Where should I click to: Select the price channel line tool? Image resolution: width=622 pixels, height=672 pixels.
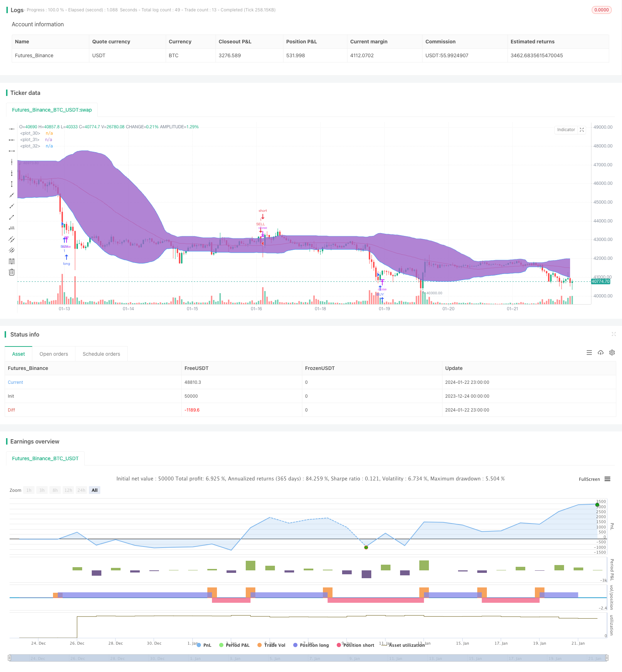click(12, 239)
